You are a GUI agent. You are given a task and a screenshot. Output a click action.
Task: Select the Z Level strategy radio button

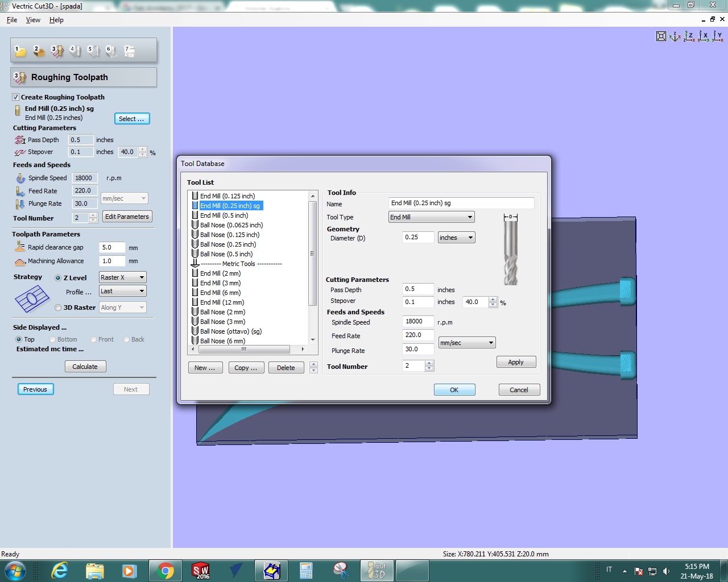coord(58,278)
